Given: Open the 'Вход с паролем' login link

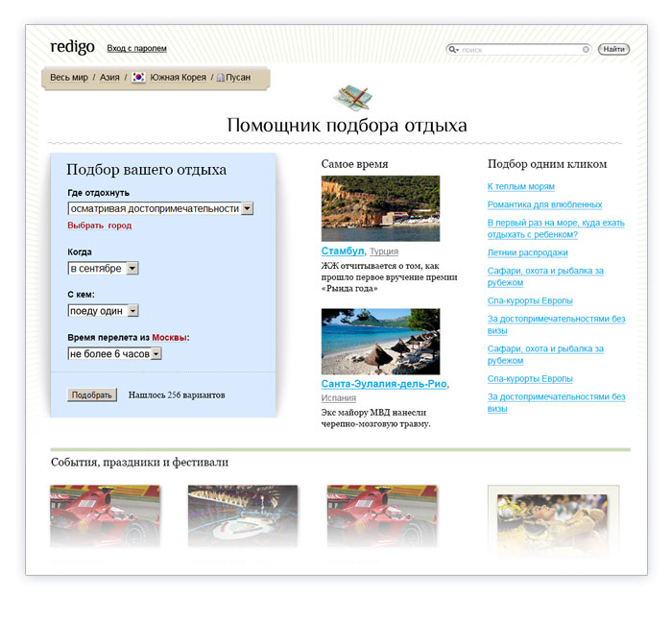Looking at the screenshot, I should 136,48.
